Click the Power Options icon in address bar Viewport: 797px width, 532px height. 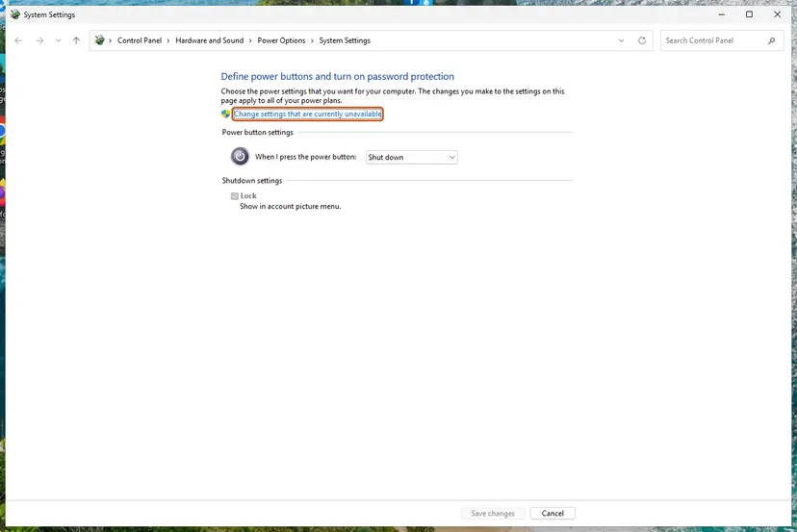point(100,40)
